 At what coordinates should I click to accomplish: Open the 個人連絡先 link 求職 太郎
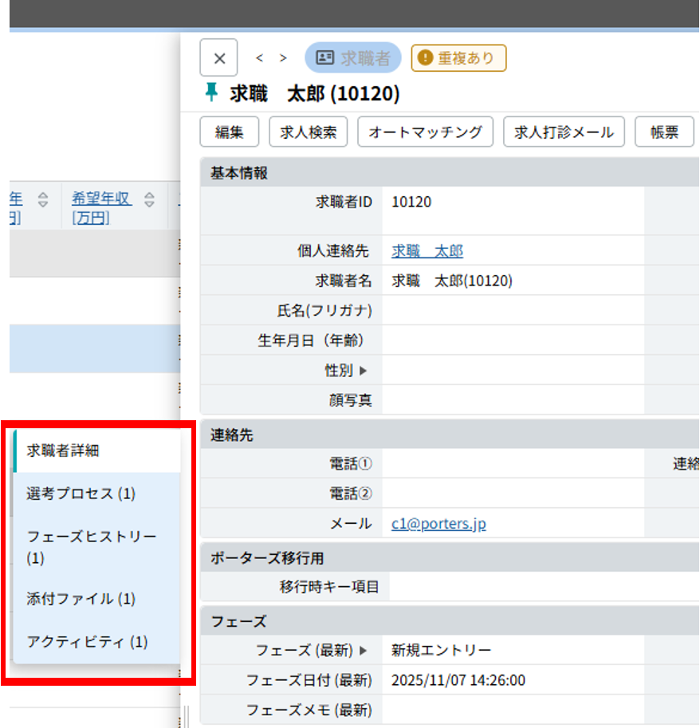[427, 251]
